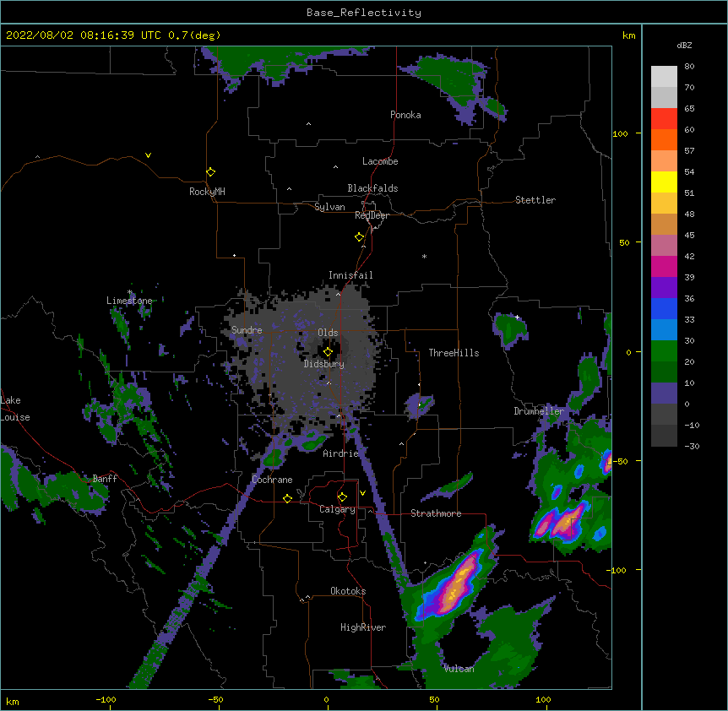Select the bright green 20-30 dBZ legend swatch
The image size is (728, 711).
tap(664, 351)
